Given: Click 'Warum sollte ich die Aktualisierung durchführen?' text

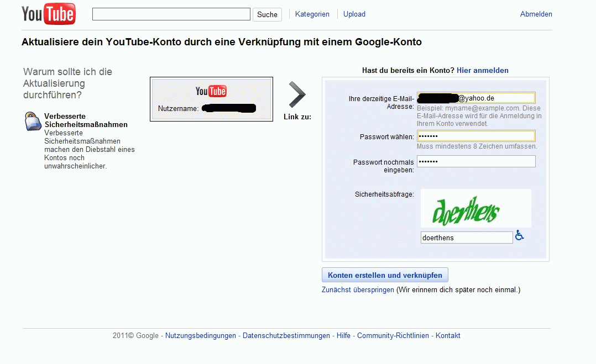Looking at the screenshot, I should pos(67,83).
